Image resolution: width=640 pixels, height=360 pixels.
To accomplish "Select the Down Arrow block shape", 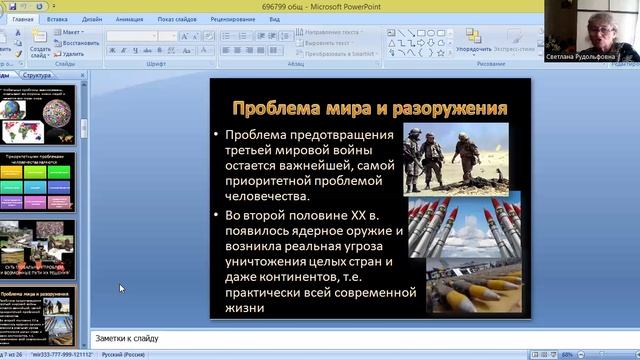I will (x=431, y=43).
